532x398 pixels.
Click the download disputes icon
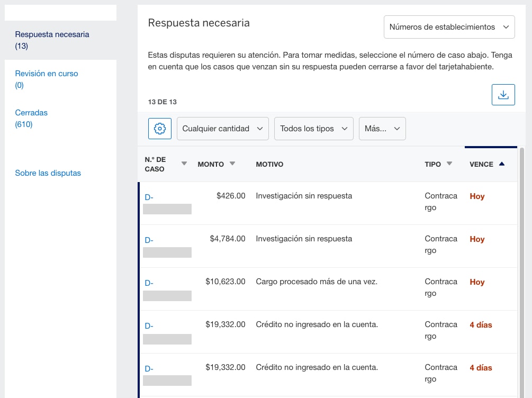503,94
